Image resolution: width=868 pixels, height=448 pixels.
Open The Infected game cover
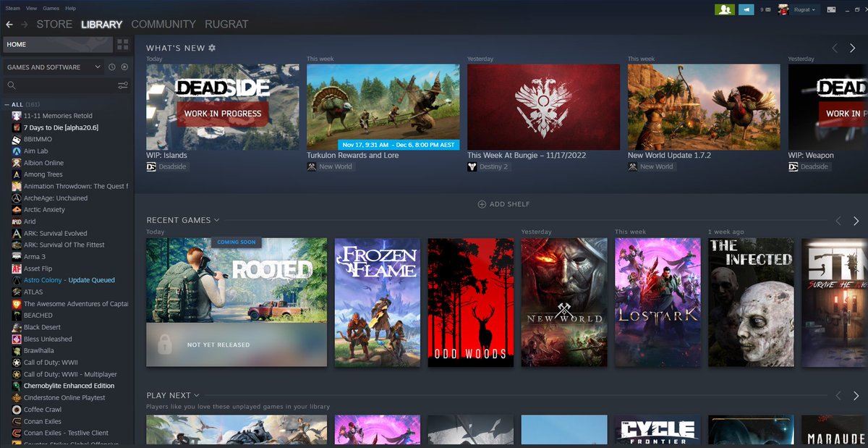coord(751,302)
